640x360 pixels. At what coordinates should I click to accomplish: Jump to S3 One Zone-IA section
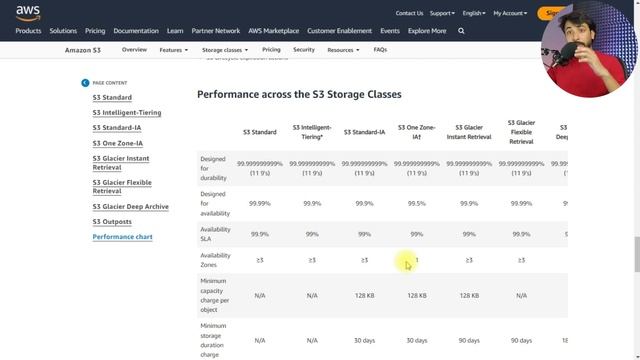tap(118, 143)
